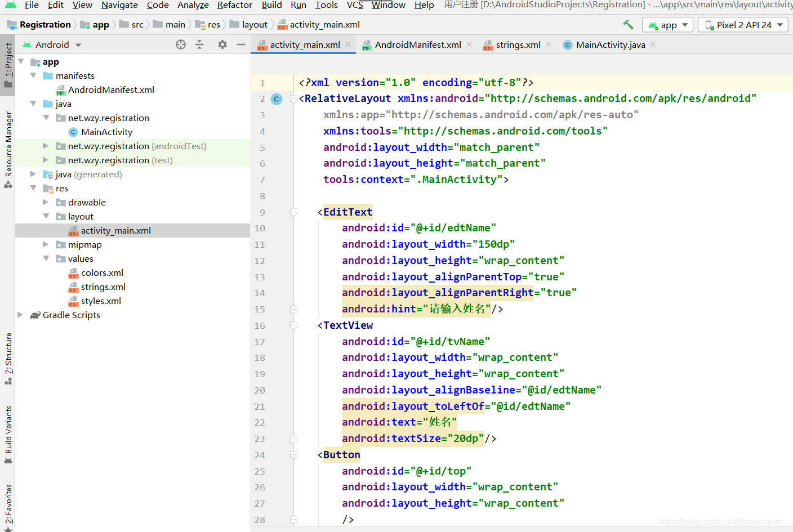Click the scroll-from-source target icon
793x532 pixels.
(181, 44)
